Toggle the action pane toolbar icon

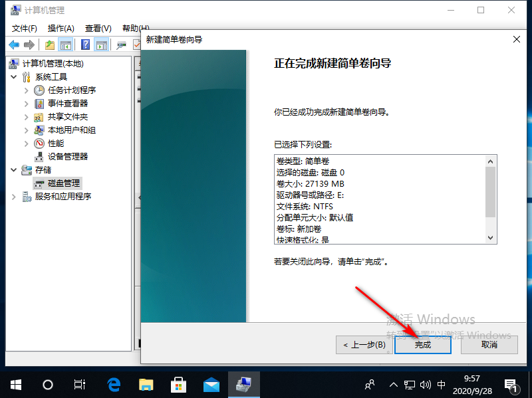(101, 44)
